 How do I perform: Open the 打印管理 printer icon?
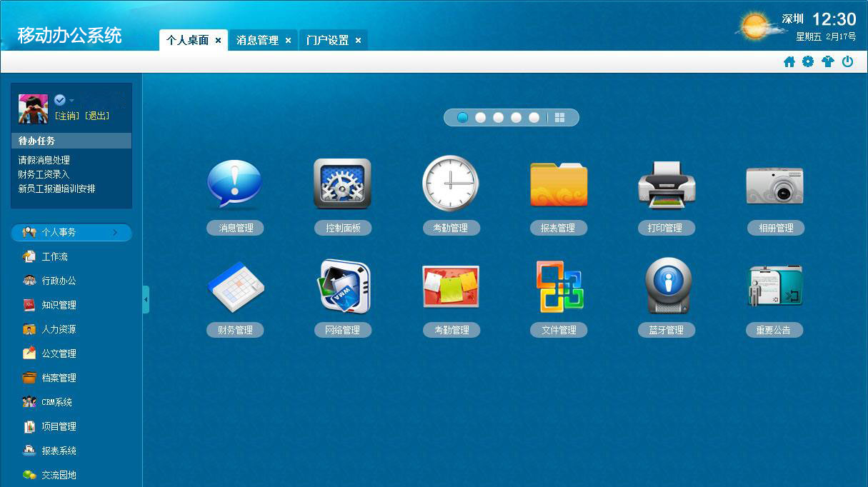[666, 184]
